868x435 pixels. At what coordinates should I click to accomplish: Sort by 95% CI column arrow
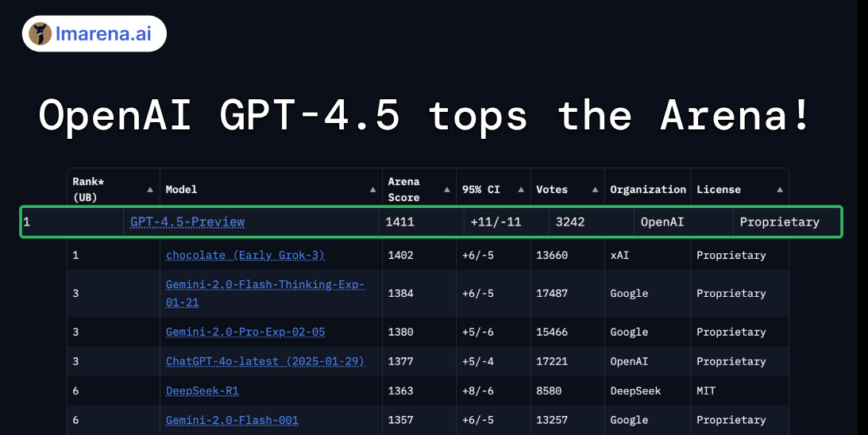[x=521, y=190]
